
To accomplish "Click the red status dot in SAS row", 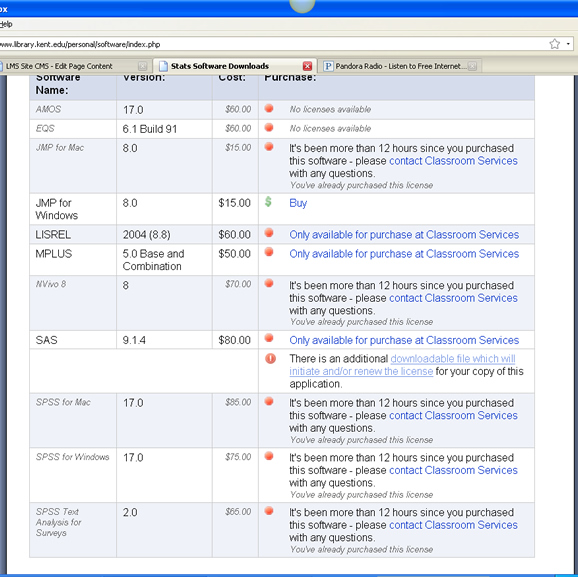I will 269,338.
